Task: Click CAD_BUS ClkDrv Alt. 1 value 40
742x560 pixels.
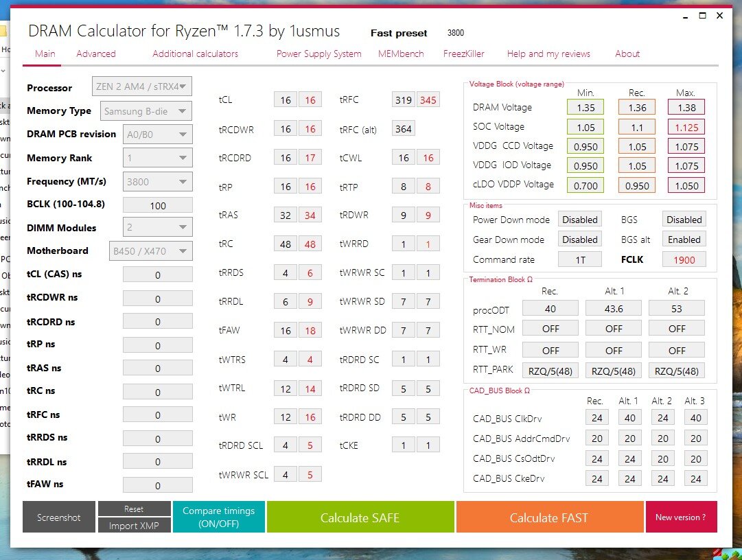Action: (630, 418)
